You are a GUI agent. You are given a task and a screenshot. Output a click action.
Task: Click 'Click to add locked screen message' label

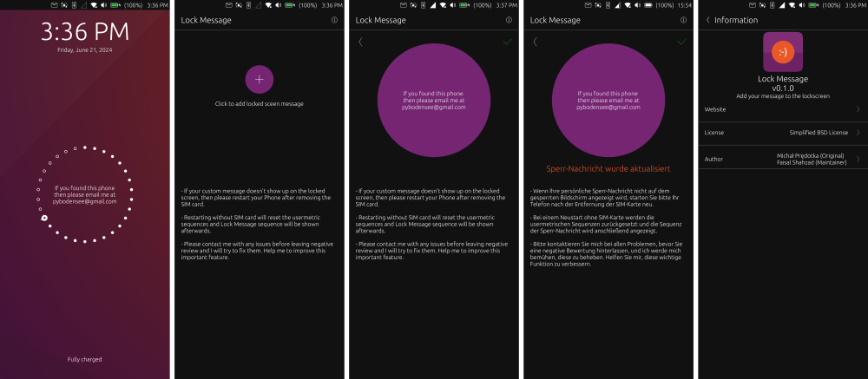click(x=259, y=103)
